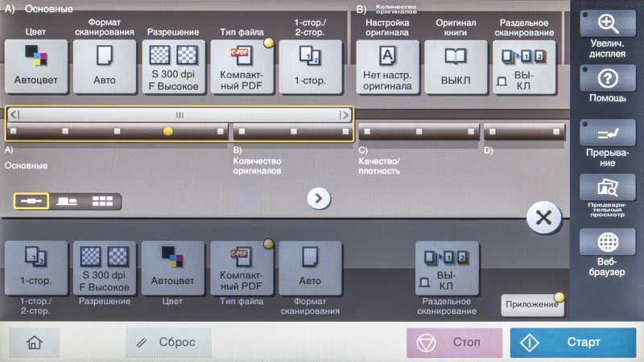Click the Старт button
The image size is (644, 362).
pyautogui.click(x=573, y=343)
